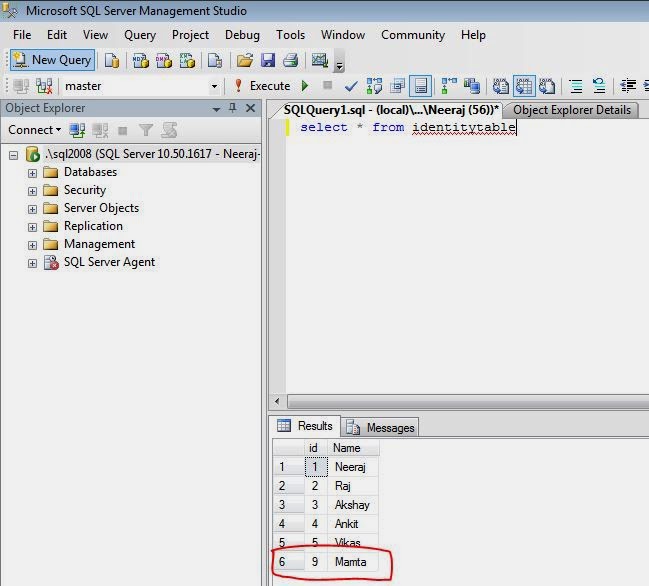This screenshot has height=586, width=649.
Task: Collapse the .\sql2008 server node
Action: (14, 155)
